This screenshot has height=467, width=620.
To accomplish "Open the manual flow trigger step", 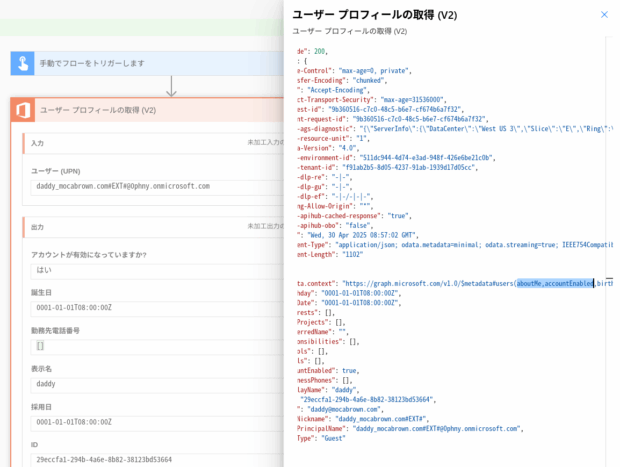I will pos(147,63).
